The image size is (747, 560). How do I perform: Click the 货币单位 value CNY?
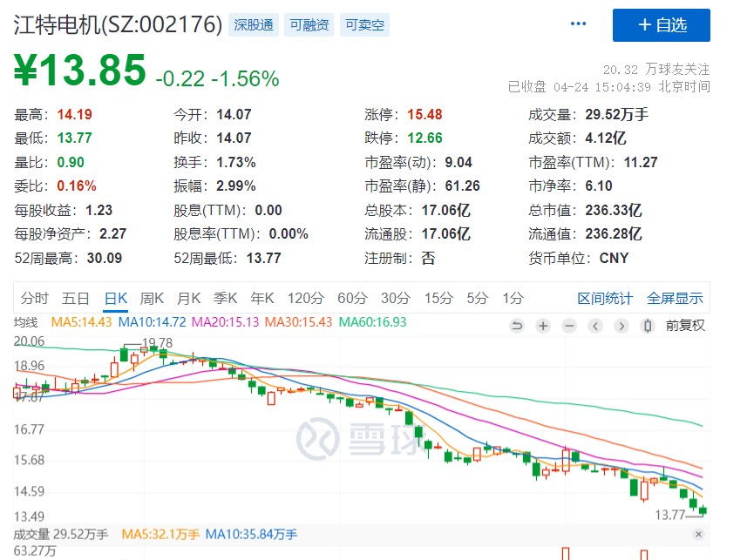point(614,258)
